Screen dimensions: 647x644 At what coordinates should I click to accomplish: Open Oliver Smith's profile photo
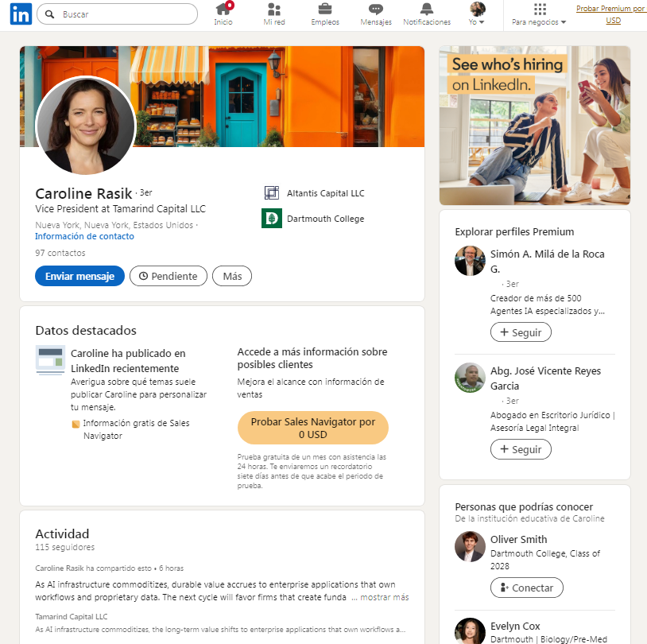point(470,546)
